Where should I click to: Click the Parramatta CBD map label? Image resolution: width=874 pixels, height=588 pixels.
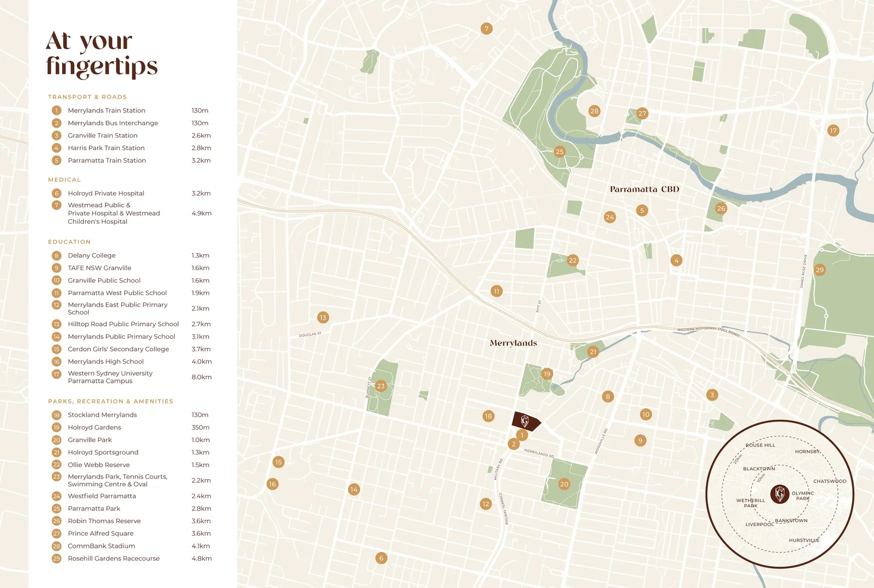point(645,189)
